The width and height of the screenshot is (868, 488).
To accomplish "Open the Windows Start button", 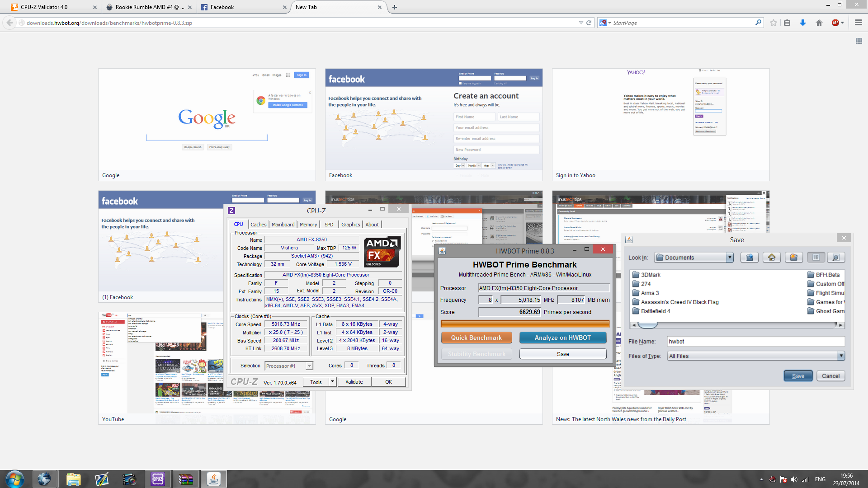I will click(x=14, y=479).
